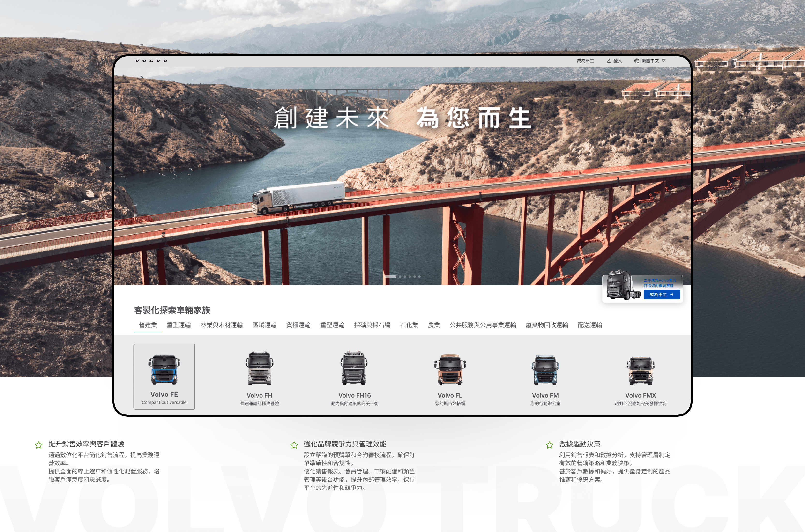Open the 廢棄物回收運輸 tab
The image size is (805, 532).
(547, 325)
